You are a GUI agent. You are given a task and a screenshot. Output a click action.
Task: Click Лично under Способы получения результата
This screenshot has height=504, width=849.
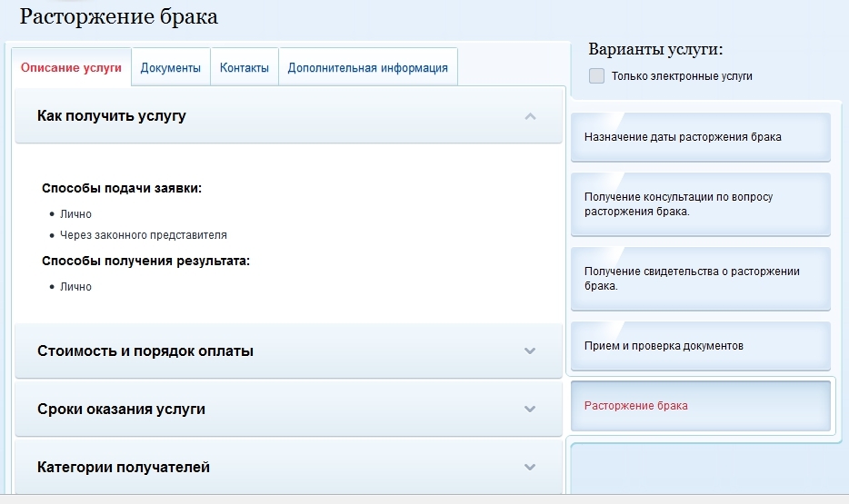pos(75,287)
